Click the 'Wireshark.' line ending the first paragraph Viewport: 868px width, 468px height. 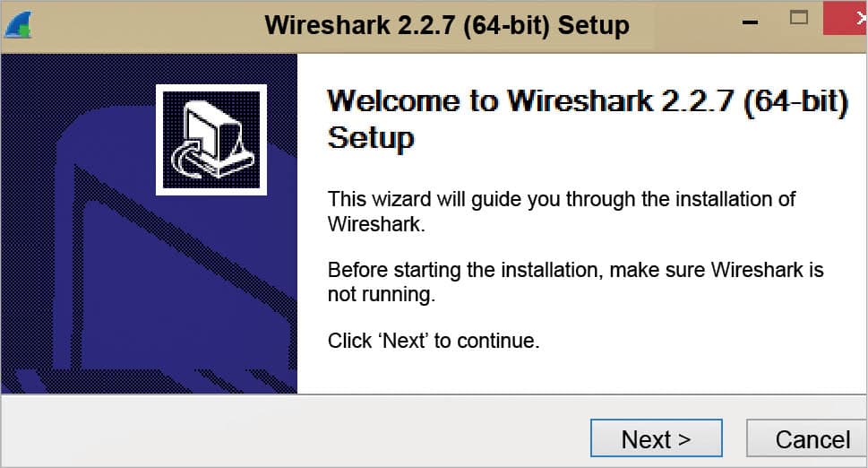click(x=375, y=224)
